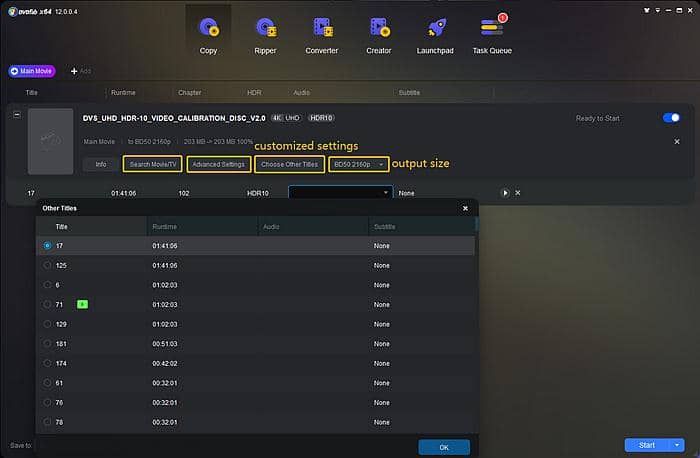
Task: Select title 181 radio button
Action: coord(47,344)
